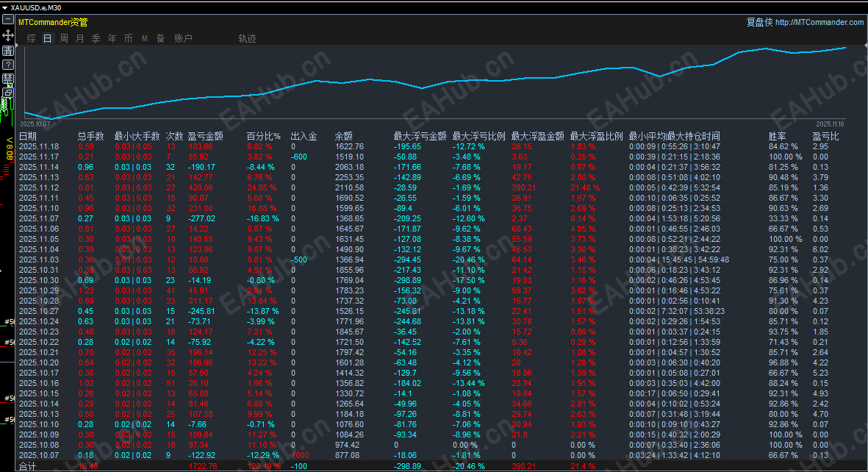The width and height of the screenshot is (868, 472).
Task: Click the 百分比% column header
Action: tap(264, 136)
